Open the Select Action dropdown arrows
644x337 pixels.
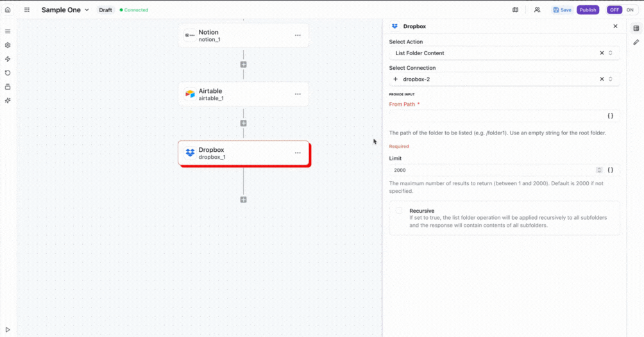[x=610, y=53]
